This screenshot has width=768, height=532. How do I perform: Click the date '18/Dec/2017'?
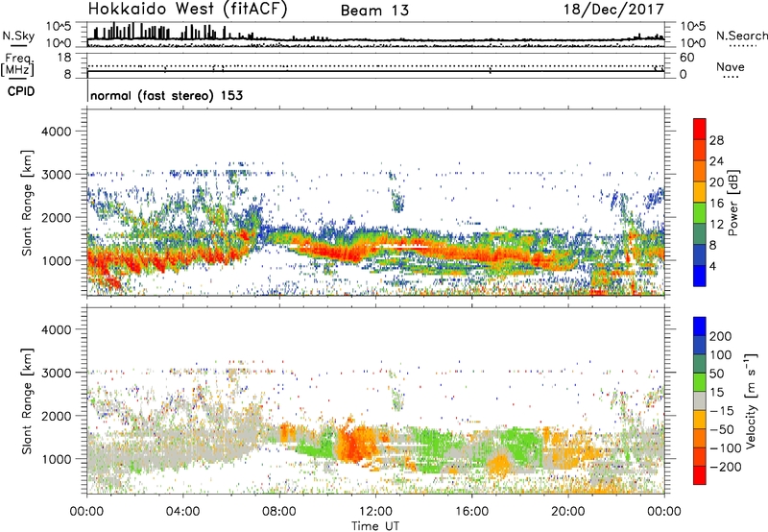coord(613,10)
